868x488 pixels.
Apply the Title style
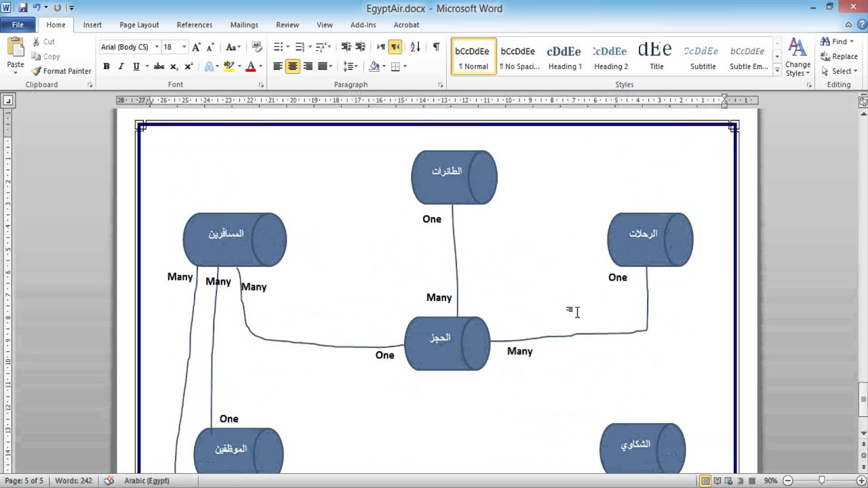point(656,57)
